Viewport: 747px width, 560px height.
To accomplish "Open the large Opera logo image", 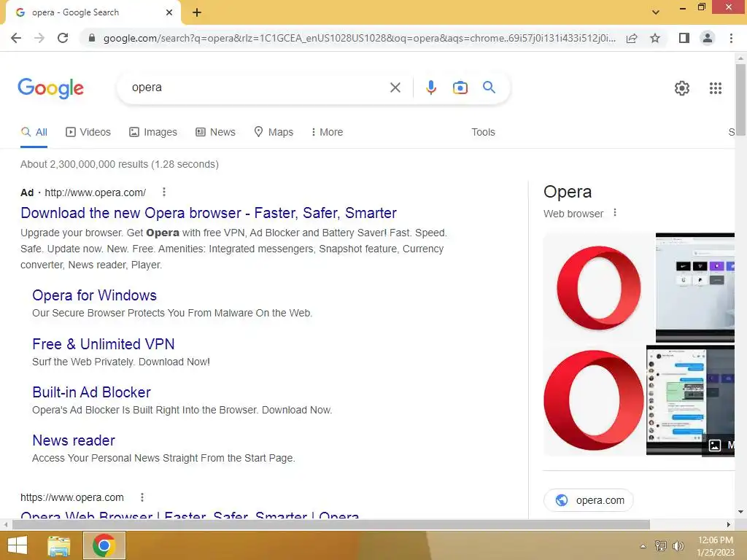I will [594, 400].
